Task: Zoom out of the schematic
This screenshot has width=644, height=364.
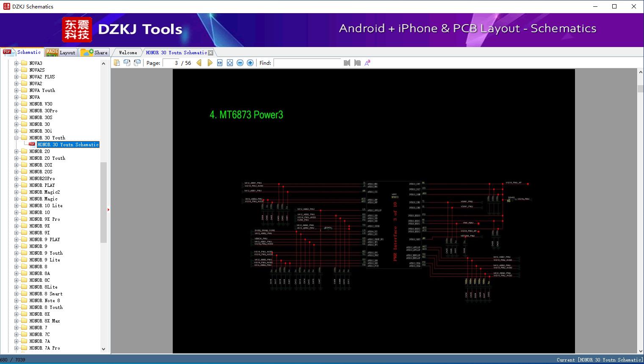Action: 240,63
